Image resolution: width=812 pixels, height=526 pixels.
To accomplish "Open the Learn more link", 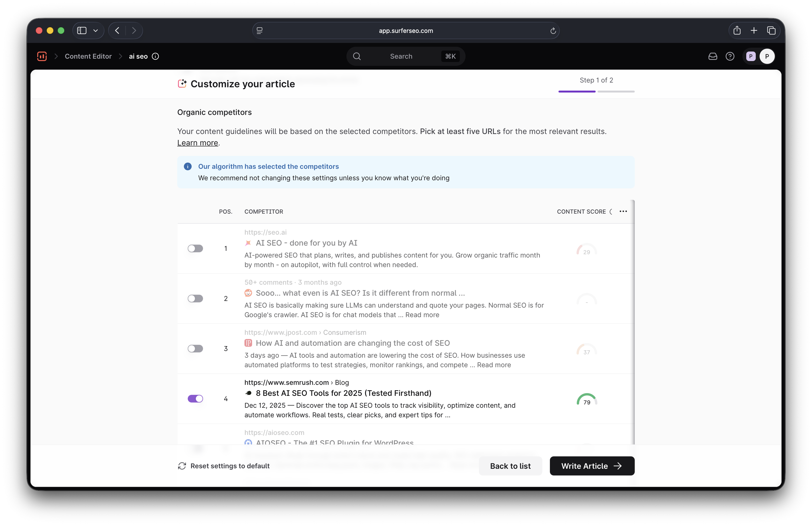I will [198, 143].
